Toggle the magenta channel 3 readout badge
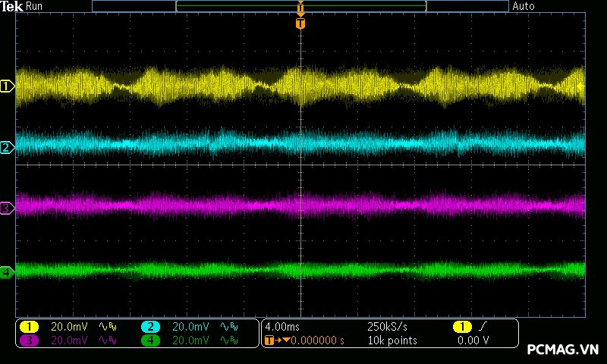The height and width of the screenshot is (364, 607). (30, 340)
